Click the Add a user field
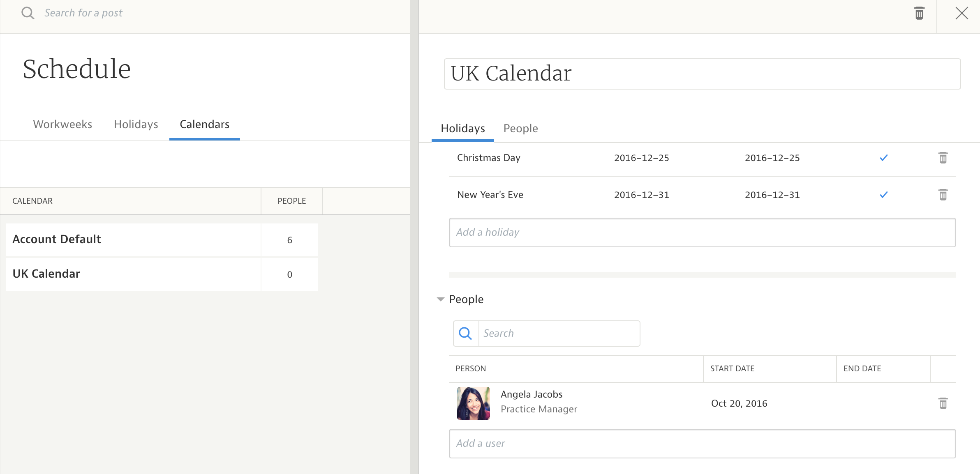 tap(702, 444)
